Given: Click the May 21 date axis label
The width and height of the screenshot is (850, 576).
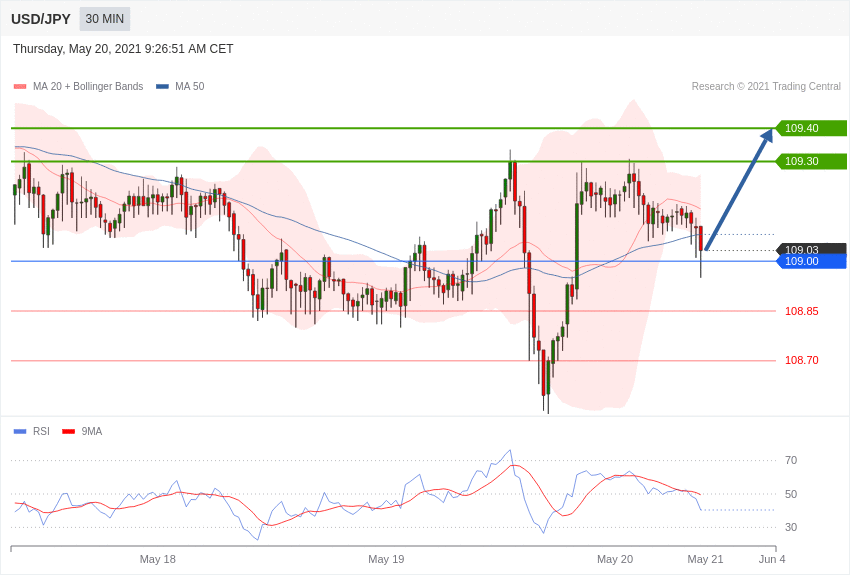Looking at the screenshot, I should pyautogui.click(x=705, y=559).
